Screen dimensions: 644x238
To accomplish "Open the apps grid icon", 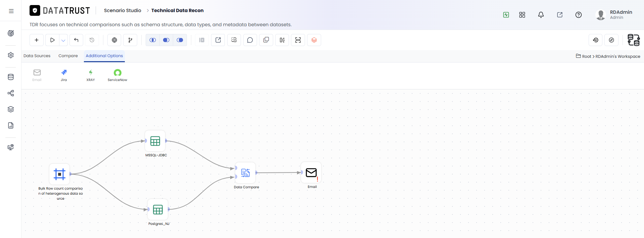I will pos(522,15).
